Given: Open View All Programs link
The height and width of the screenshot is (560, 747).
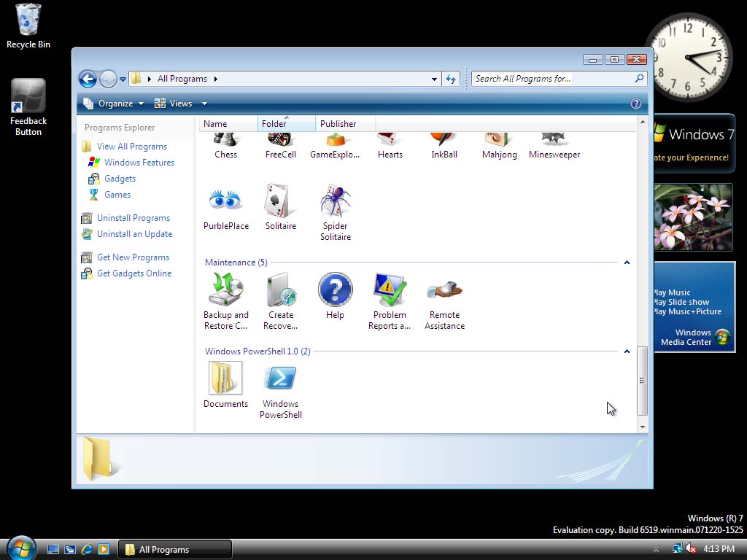Looking at the screenshot, I should pyautogui.click(x=132, y=147).
